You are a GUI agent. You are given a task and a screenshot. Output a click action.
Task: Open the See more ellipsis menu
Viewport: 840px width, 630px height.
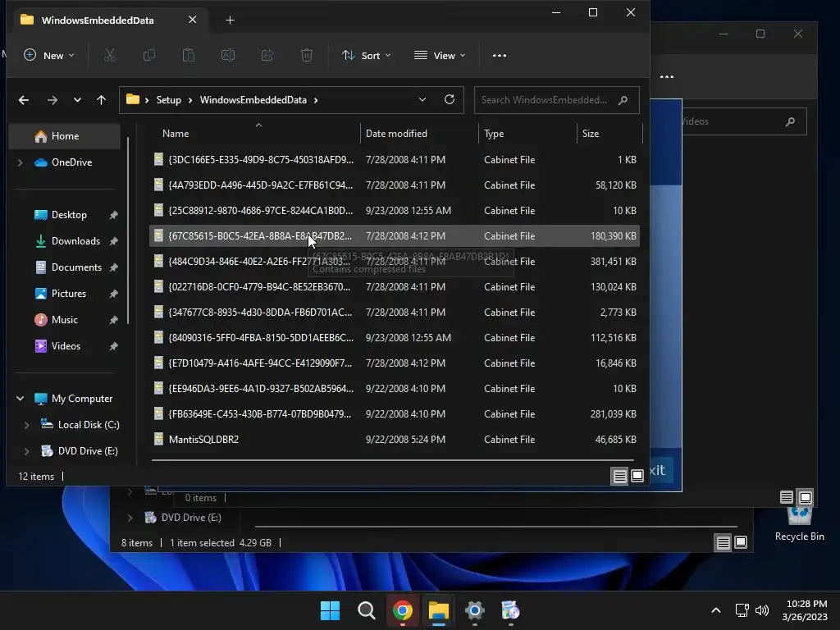(x=500, y=55)
